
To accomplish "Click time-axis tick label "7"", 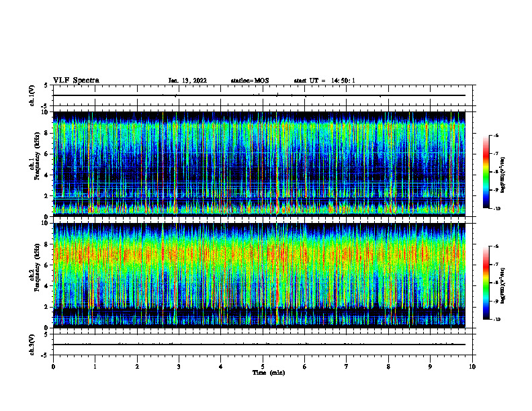I will pos(347,367).
